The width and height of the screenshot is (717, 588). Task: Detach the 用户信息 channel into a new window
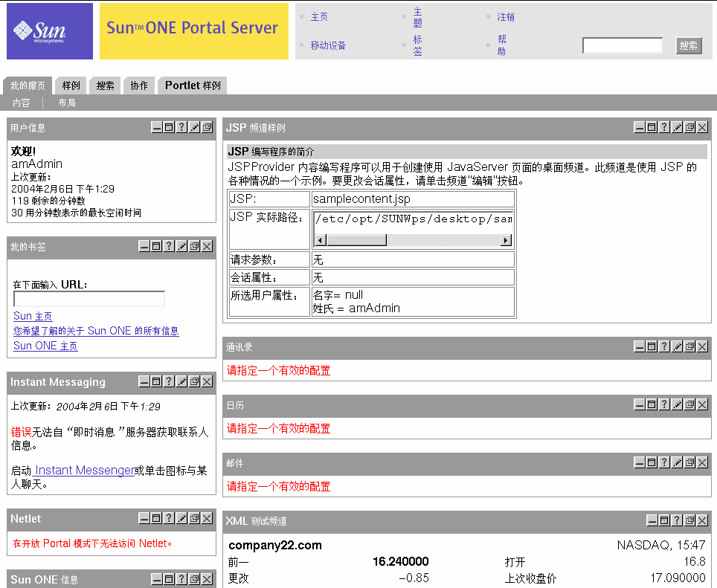(208, 127)
